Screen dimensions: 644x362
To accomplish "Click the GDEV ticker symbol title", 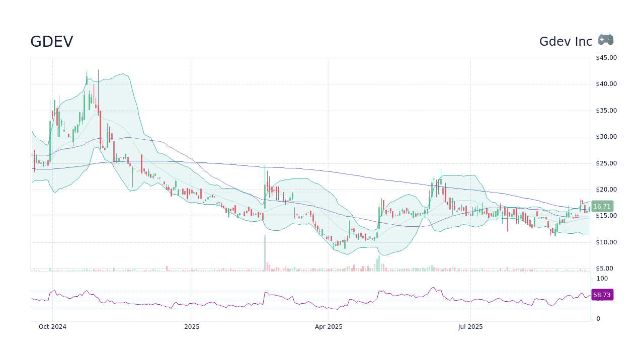I will [52, 42].
